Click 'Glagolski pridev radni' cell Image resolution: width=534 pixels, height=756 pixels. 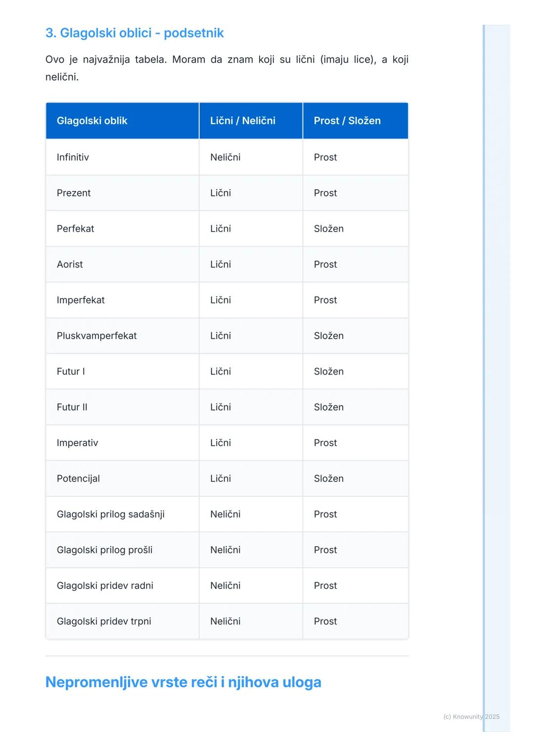coord(105,585)
